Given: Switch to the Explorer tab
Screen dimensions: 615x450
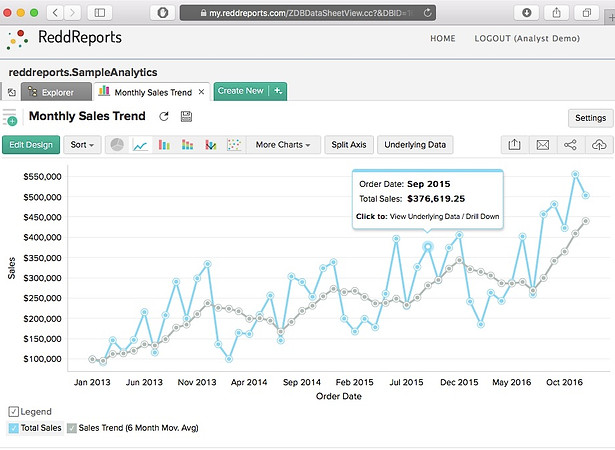Looking at the screenshot, I should (56, 92).
